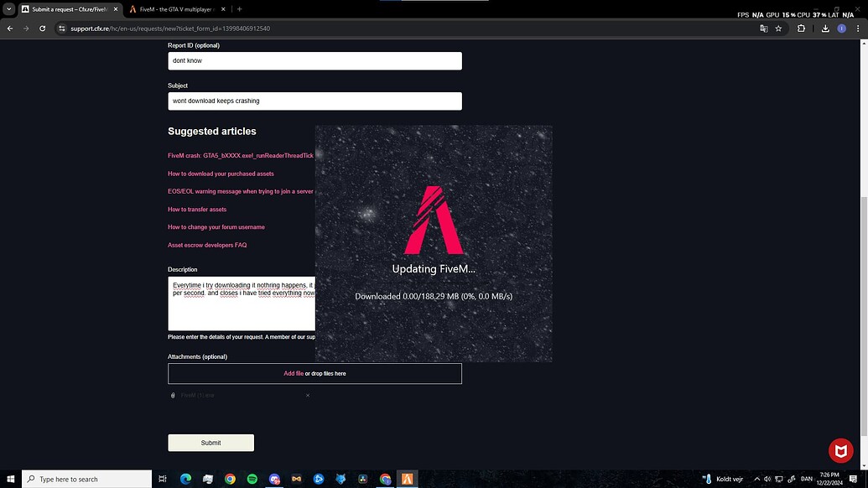Viewport: 868px width, 488px height.
Task: Close the Submit a request tab
Action: (116, 9)
